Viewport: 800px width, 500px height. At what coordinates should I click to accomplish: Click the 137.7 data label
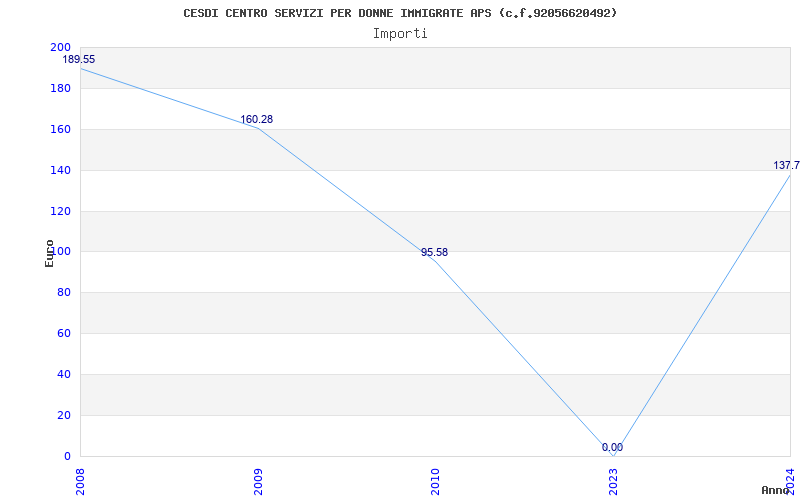click(x=786, y=165)
